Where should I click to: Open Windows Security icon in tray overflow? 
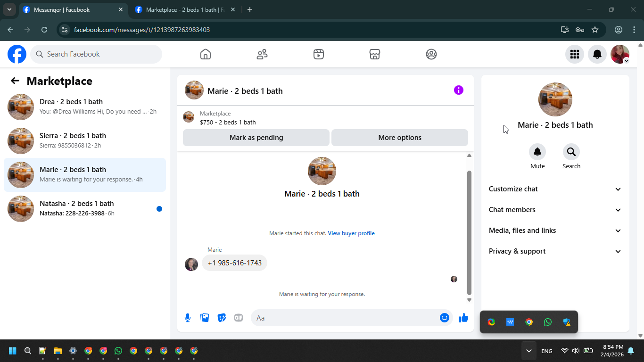click(567, 322)
